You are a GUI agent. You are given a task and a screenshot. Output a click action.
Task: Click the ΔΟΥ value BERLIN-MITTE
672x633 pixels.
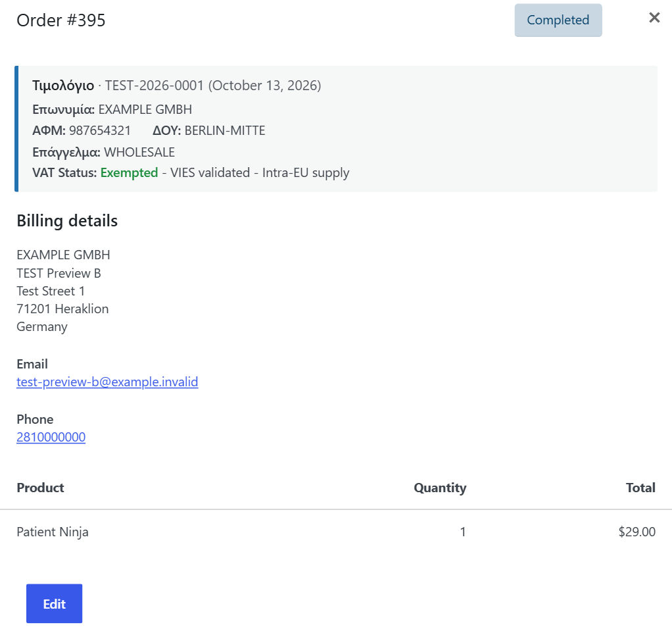pyautogui.click(x=225, y=130)
